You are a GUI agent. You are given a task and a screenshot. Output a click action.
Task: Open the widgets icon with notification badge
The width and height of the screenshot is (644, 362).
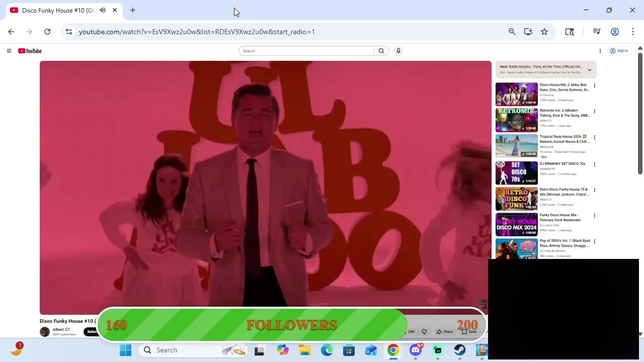click(x=16, y=350)
